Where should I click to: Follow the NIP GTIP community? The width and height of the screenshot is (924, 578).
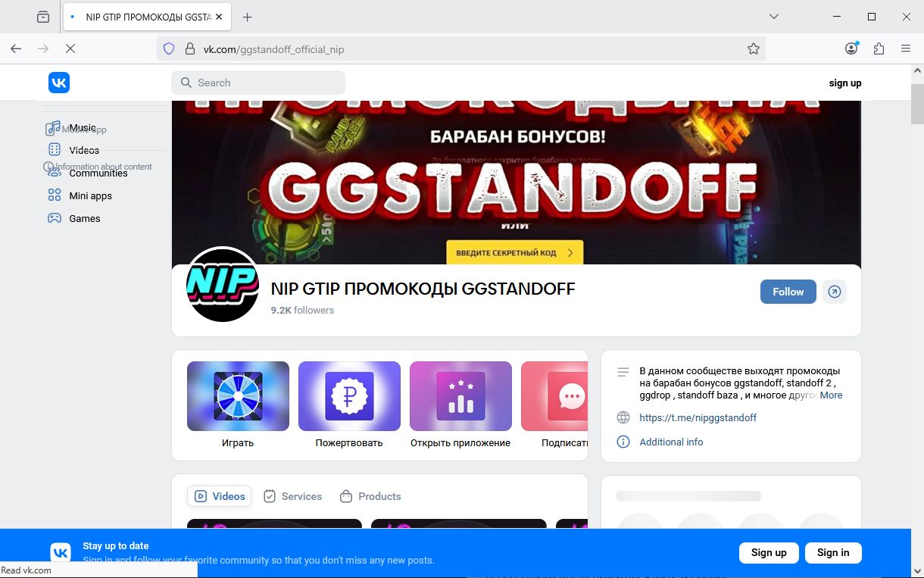point(788,292)
